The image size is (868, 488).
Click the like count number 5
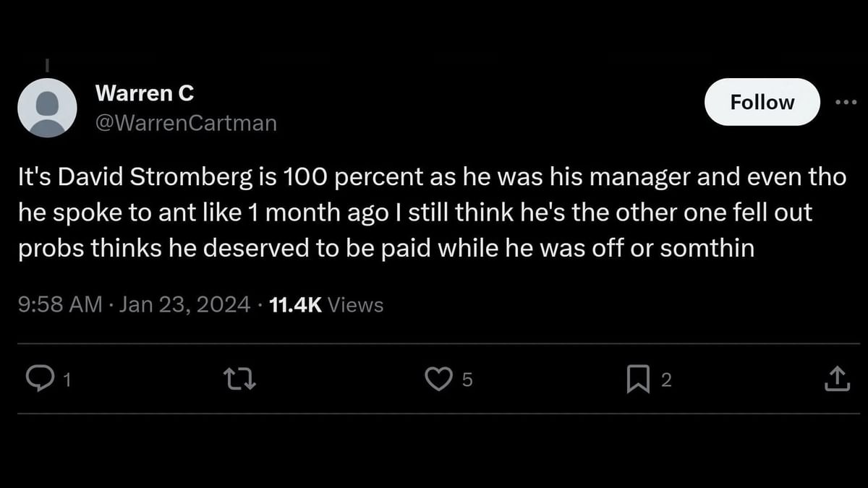point(467,380)
